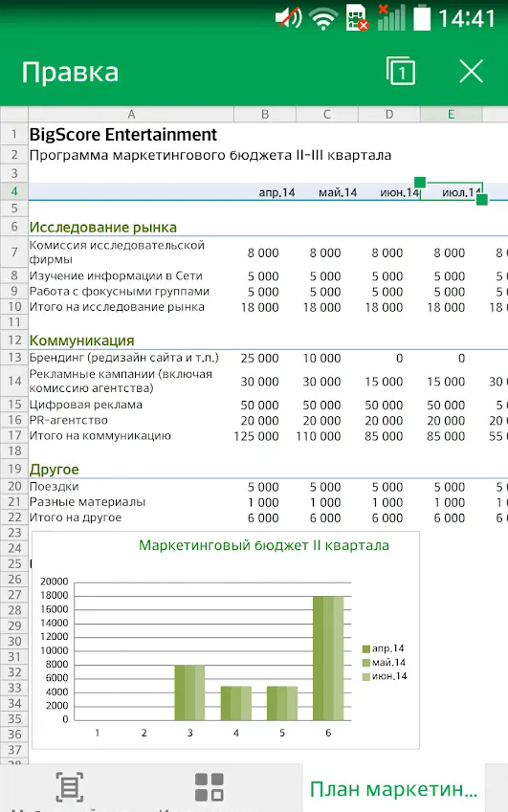Select row 10 header

pyautogui.click(x=14, y=307)
